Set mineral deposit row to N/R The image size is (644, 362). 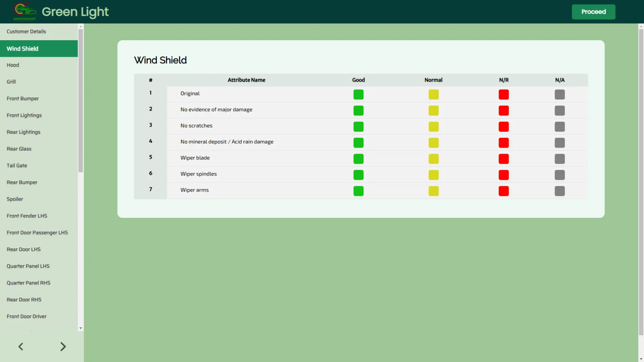[504, 143]
